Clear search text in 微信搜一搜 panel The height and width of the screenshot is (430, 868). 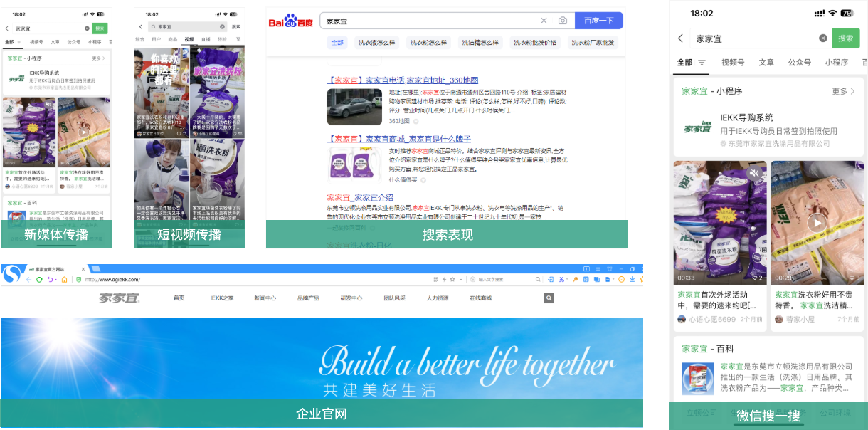pos(823,38)
